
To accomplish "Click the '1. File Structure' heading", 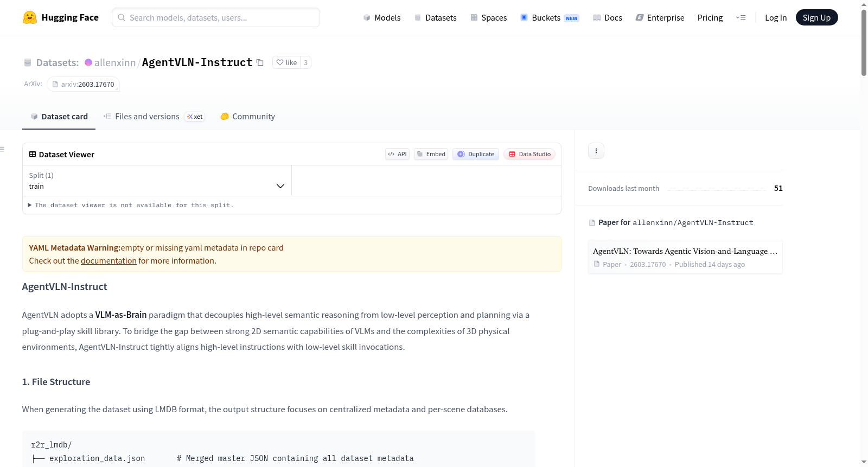I will point(56,382).
